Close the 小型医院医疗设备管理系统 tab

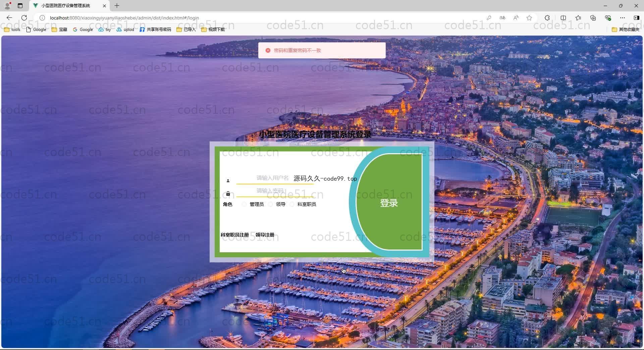pos(104,6)
